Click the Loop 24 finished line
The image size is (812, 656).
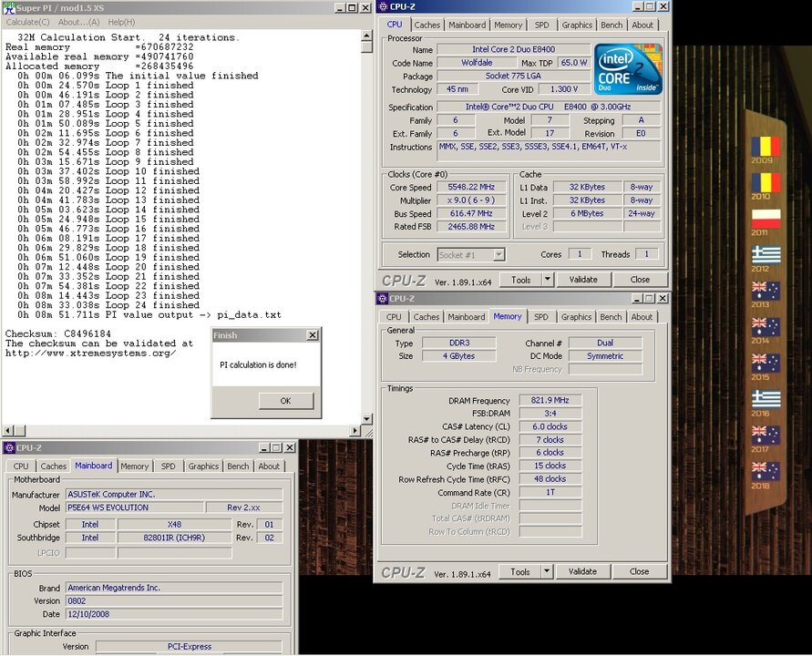(108, 305)
